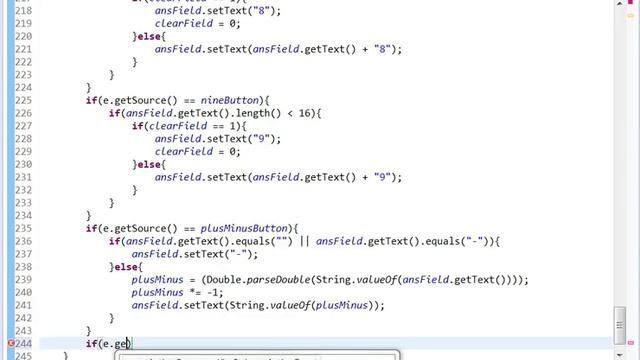This screenshot has height=360, width=640.
Task: Click 'clearField = 0;' on line 229
Action: [198, 152]
